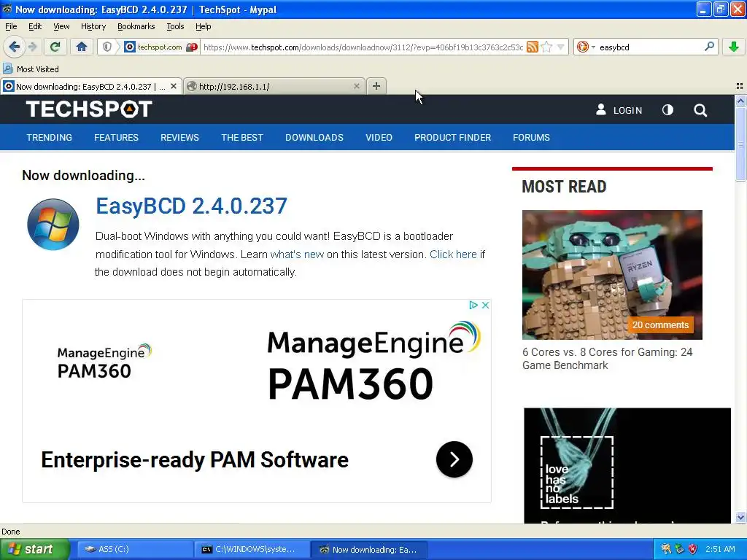Screen dimensions: 747x560
Task: Click the scrollbar up arrow
Action: (x=740, y=101)
